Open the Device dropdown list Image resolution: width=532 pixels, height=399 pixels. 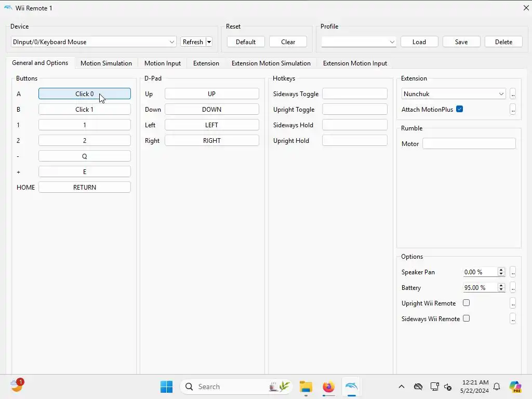[94, 42]
